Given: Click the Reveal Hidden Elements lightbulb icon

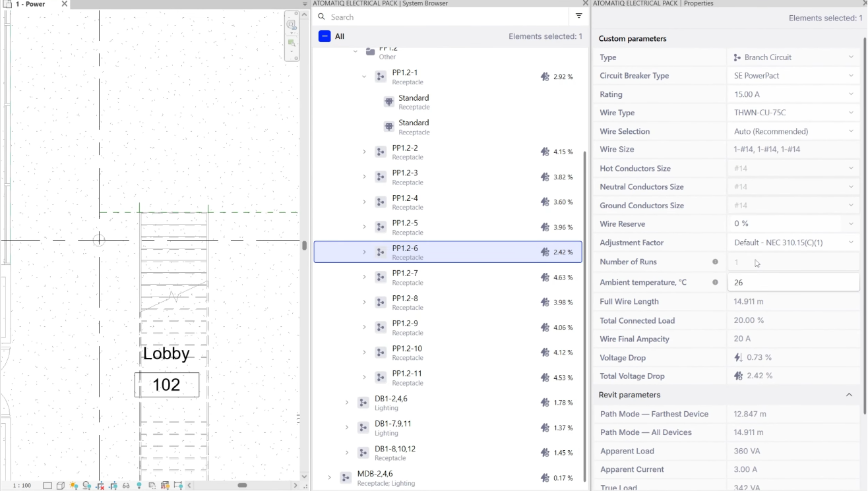Looking at the screenshot, I should tap(139, 486).
